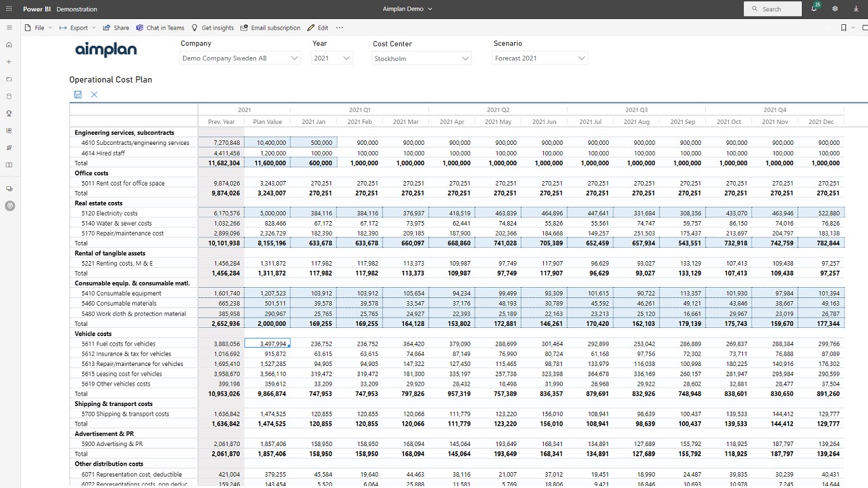Discard changes with the X icon
Screen dimensions: 868x488
tap(94, 95)
